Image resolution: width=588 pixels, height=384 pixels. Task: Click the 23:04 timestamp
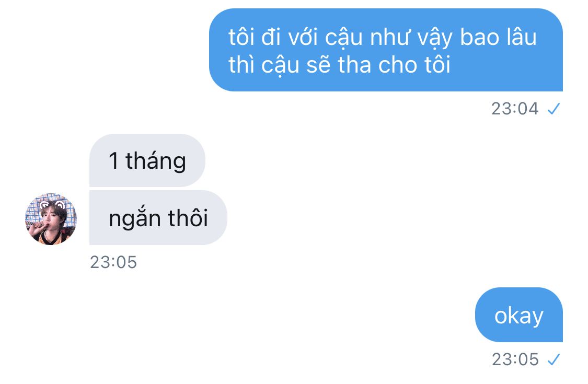tap(514, 109)
